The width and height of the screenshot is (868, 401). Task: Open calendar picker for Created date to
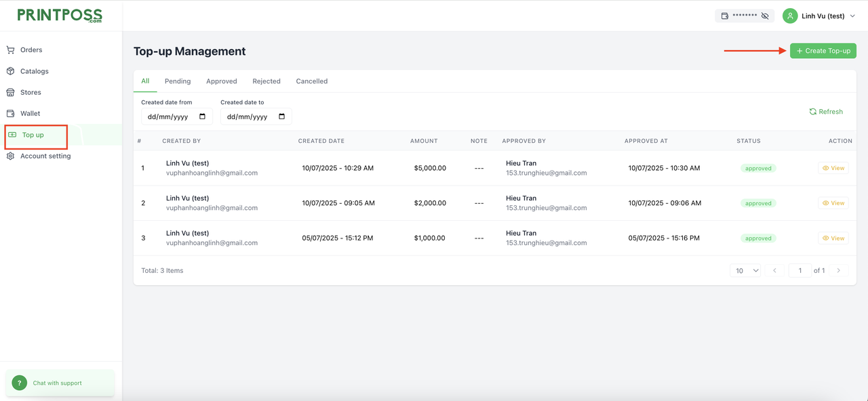pyautogui.click(x=282, y=117)
